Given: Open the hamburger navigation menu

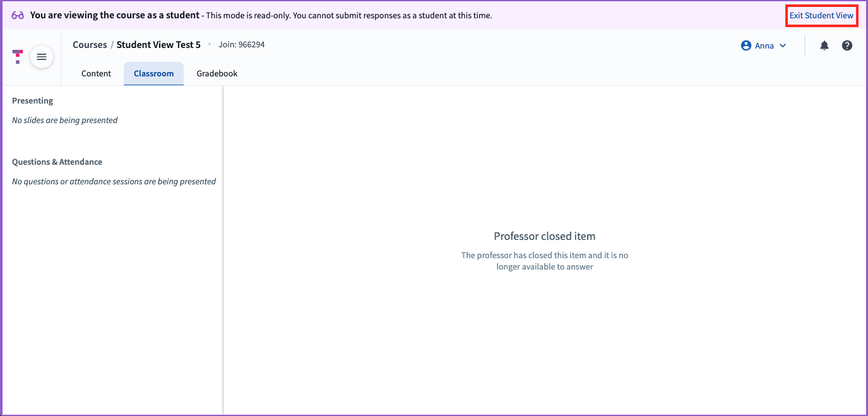Looking at the screenshot, I should [x=42, y=56].
